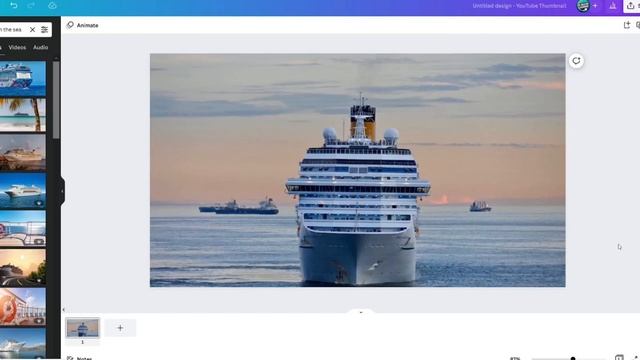Open the grid view pages icon
The height and width of the screenshot is (360, 640).
[619, 358]
